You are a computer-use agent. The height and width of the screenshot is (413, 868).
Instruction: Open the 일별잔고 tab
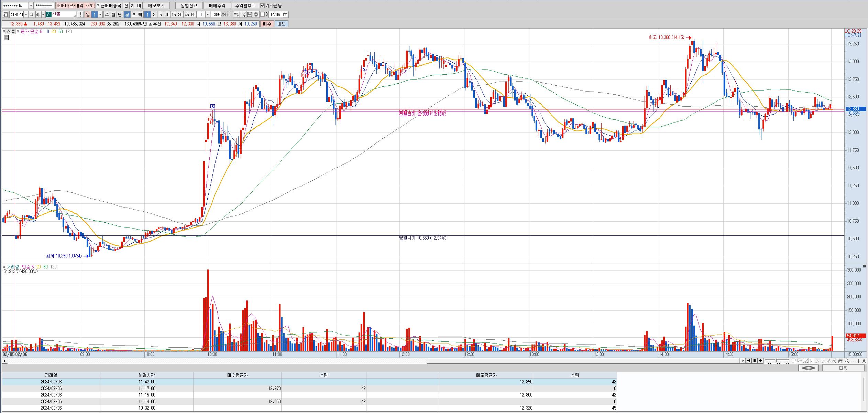pyautogui.click(x=189, y=6)
